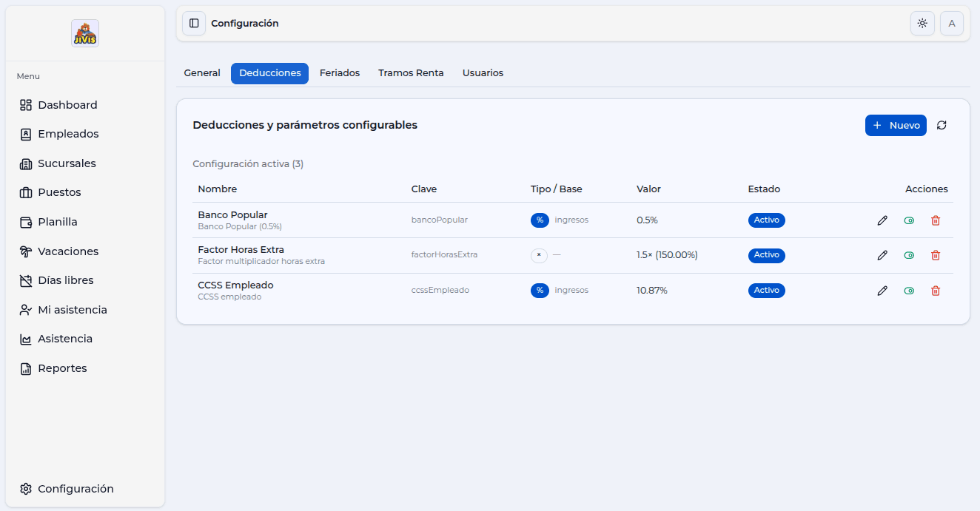Click the 0.5% value
Image resolution: width=980 pixels, height=511 pixels.
coord(647,220)
